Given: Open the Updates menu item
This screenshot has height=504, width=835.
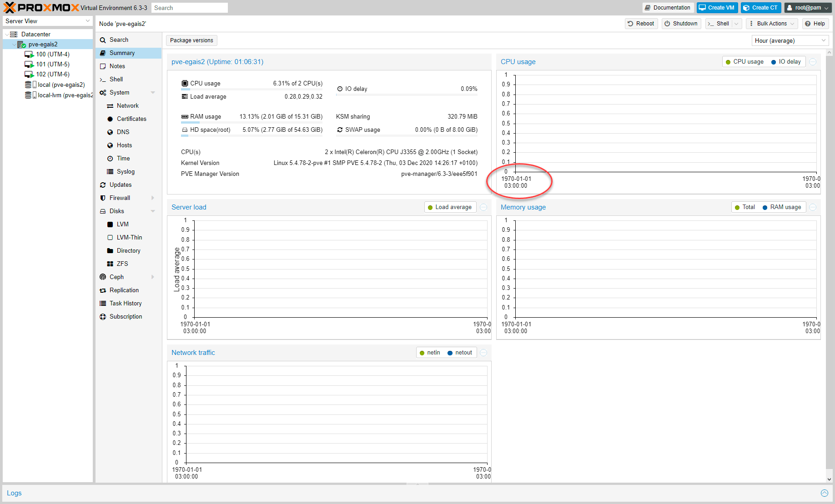Looking at the screenshot, I should pos(121,185).
